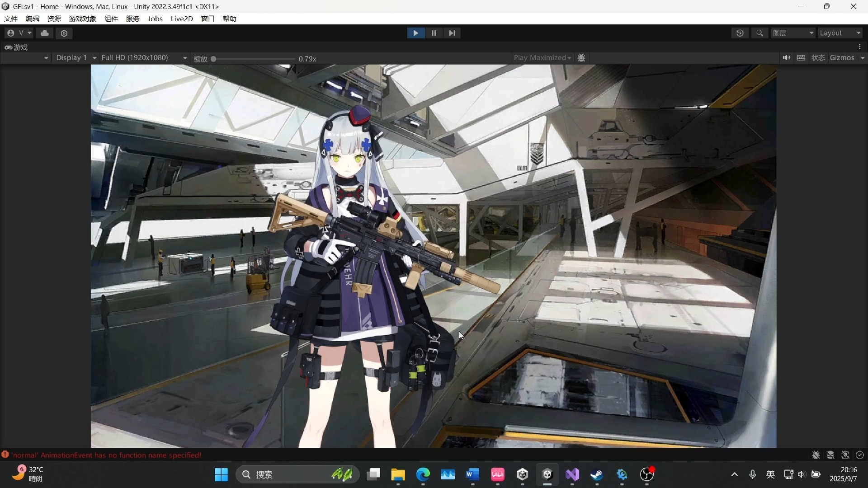Open the Unity account dropdown

coord(19,33)
